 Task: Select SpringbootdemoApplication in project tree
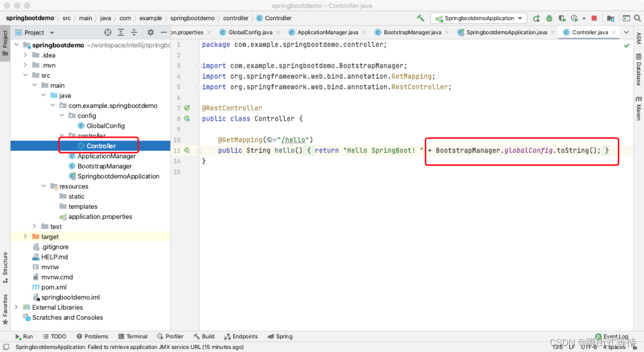coord(118,176)
